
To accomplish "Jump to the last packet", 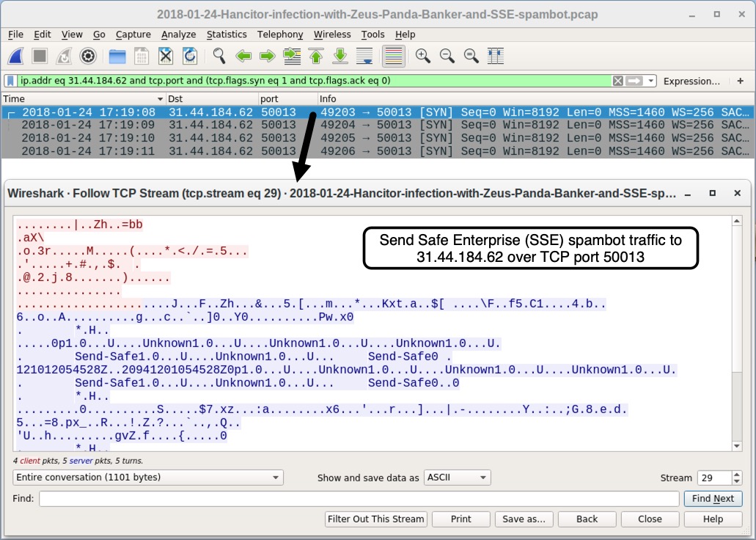I will coord(340,56).
